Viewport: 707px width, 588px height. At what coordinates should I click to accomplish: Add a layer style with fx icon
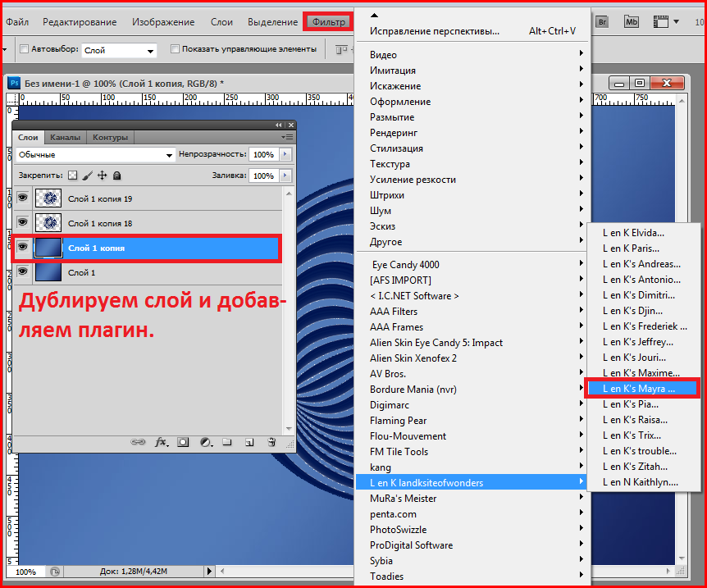click(x=162, y=442)
